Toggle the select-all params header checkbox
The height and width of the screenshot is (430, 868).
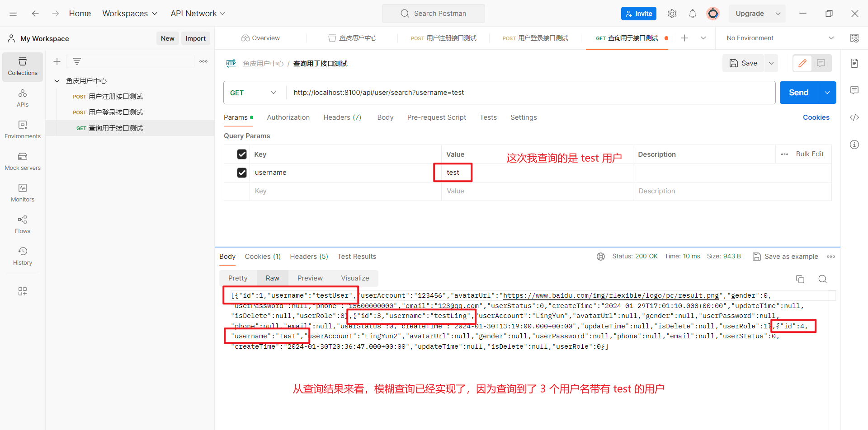(x=242, y=154)
